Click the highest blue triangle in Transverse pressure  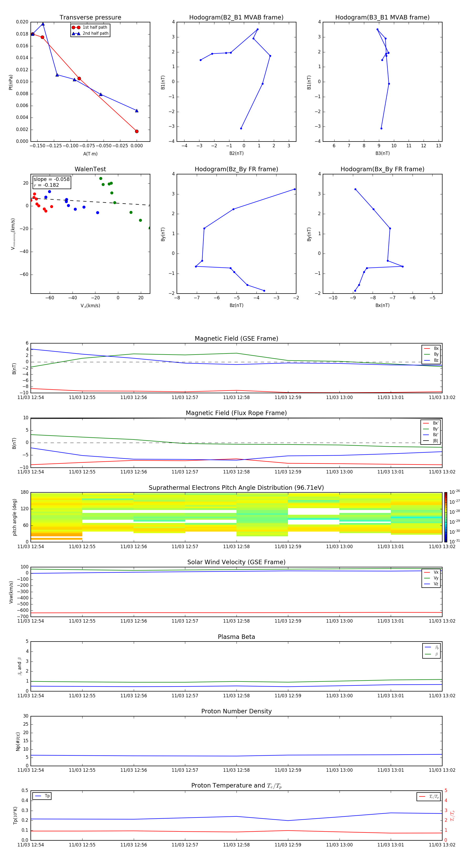tap(43, 24)
